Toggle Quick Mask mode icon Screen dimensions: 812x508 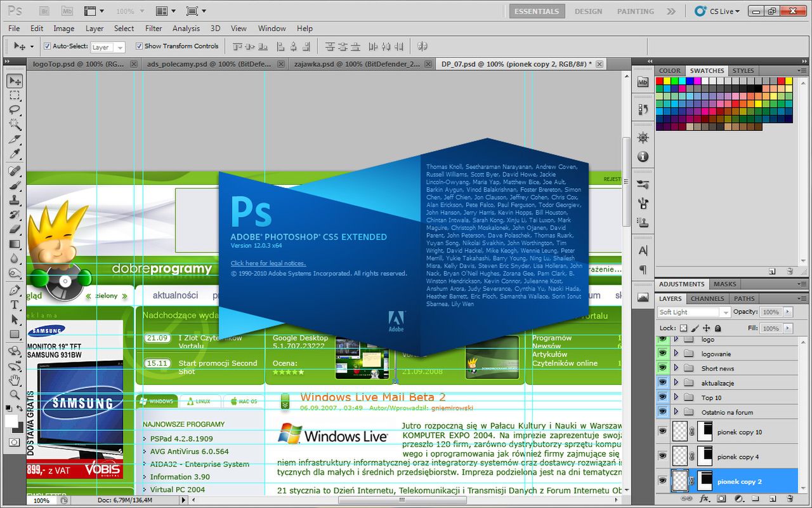click(x=14, y=442)
